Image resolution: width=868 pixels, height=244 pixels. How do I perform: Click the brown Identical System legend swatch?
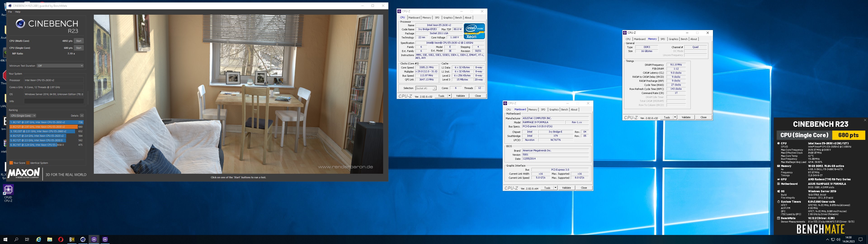tap(28, 163)
